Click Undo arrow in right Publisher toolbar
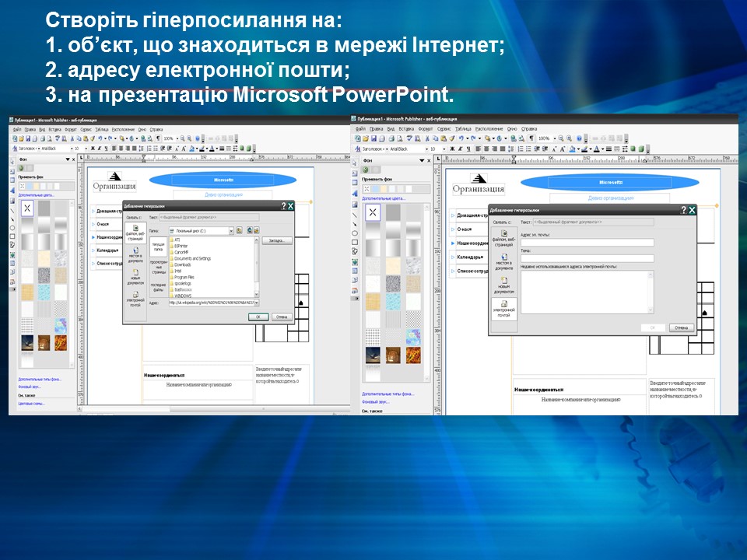Image resolution: width=747 pixels, height=560 pixels. pos(461,138)
